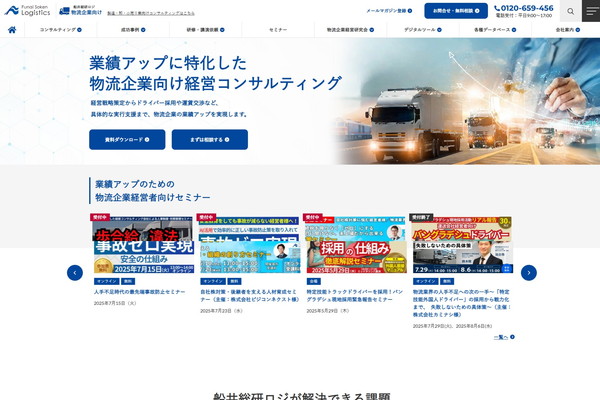Click the Funai Soken Logistics logo
The height and width of the screenshot is (400, 600).
tap(28, 11)
